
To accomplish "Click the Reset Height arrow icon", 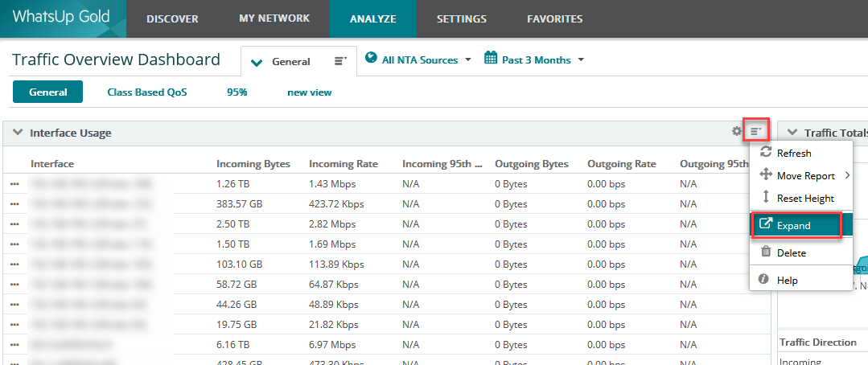I will tap(766, 198).
